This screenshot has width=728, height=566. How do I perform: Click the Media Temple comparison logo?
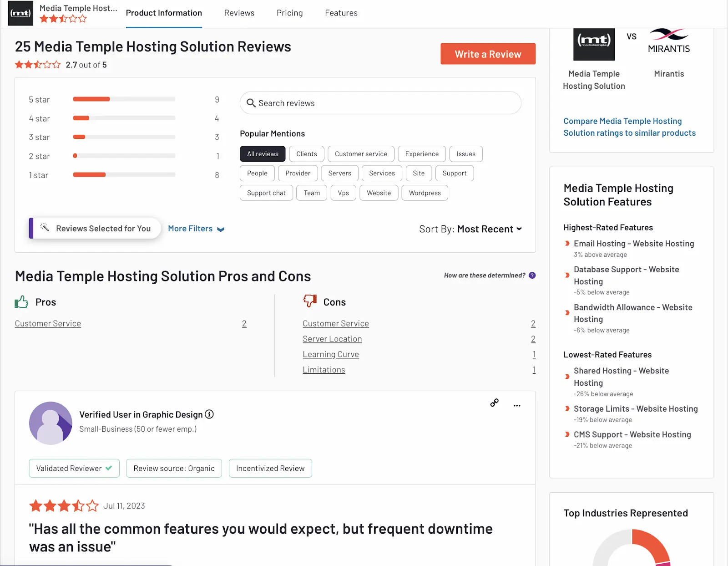coord(594,44)
